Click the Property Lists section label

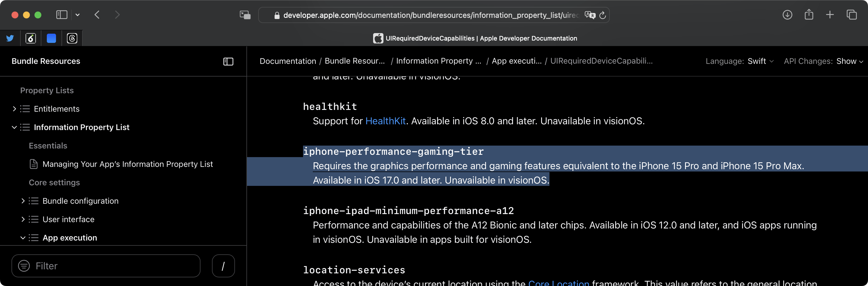[x=47, y=91]
